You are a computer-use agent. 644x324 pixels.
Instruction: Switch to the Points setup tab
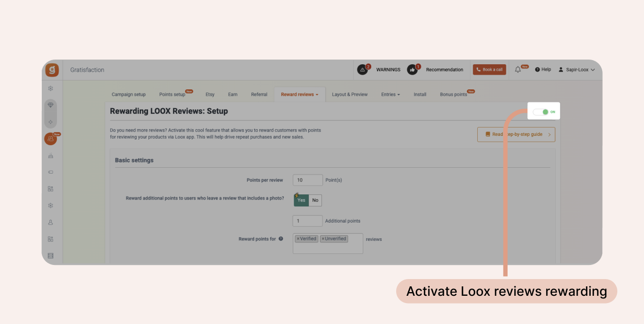172,95
